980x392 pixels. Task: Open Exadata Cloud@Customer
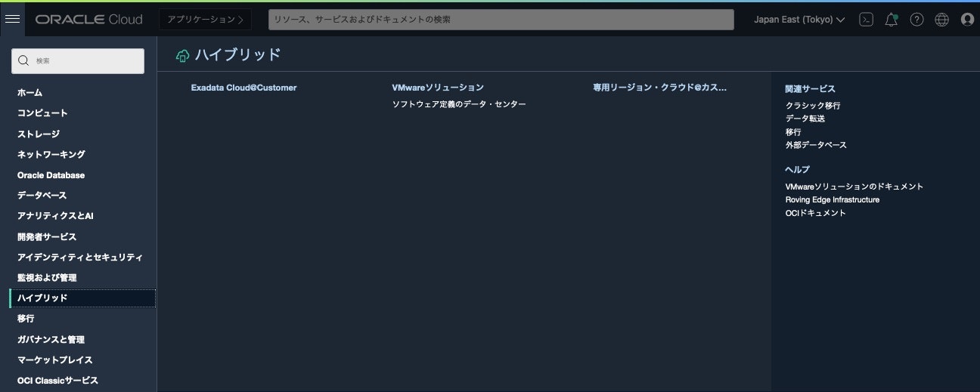(243, 88)
